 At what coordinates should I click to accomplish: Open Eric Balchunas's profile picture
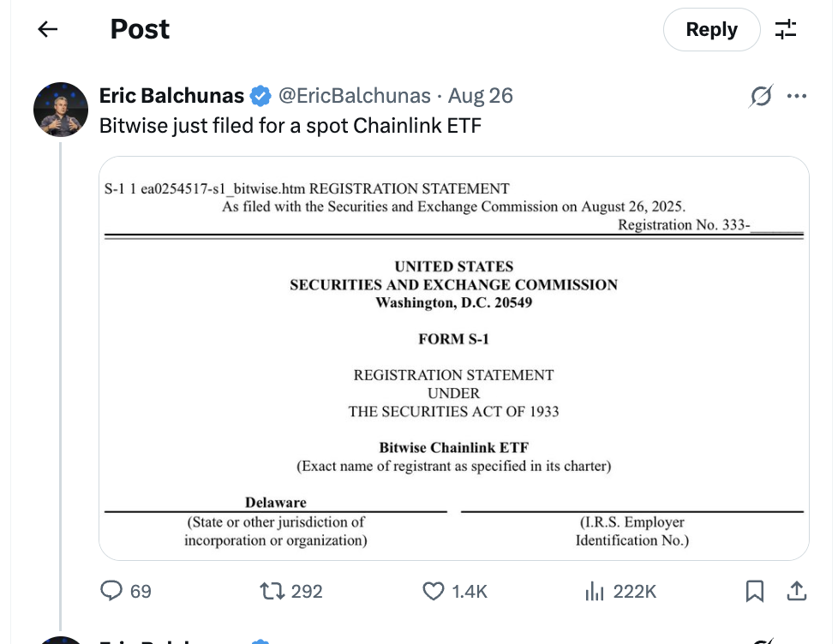[61, 110]
